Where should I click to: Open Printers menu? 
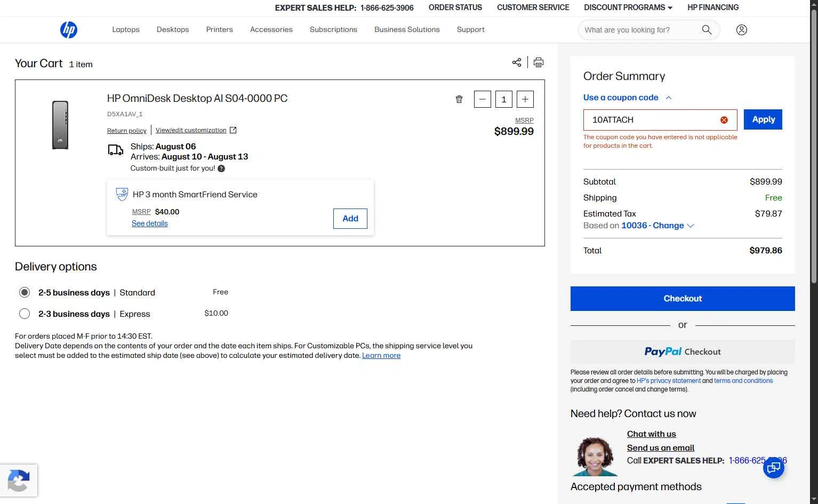[220, 29]
